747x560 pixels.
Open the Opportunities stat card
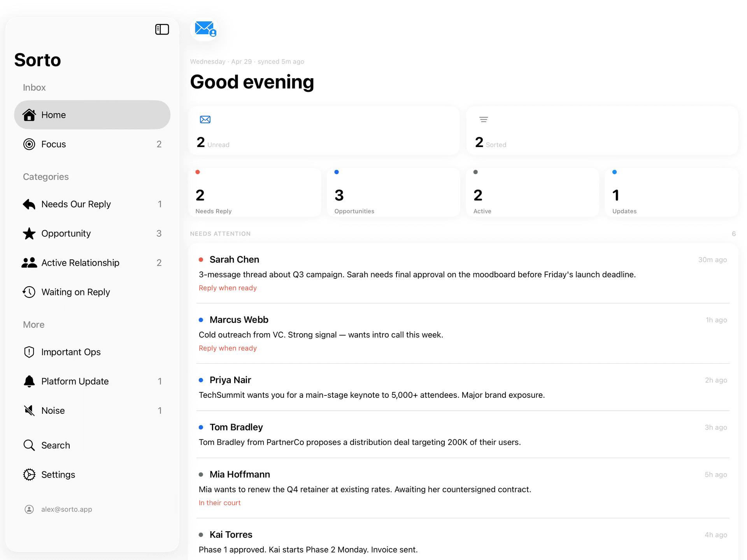(394, 192)
